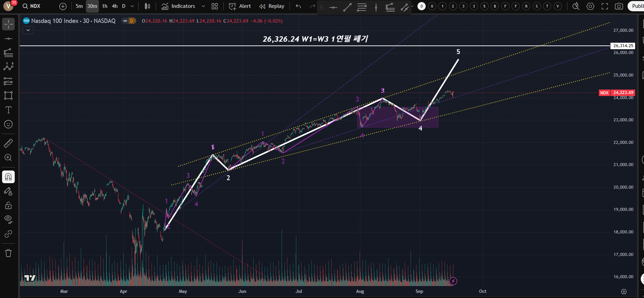Click the trash icon to remove drawings
Image resolution: width=644 pixels, height=298 pixels.
coord(9,253)
